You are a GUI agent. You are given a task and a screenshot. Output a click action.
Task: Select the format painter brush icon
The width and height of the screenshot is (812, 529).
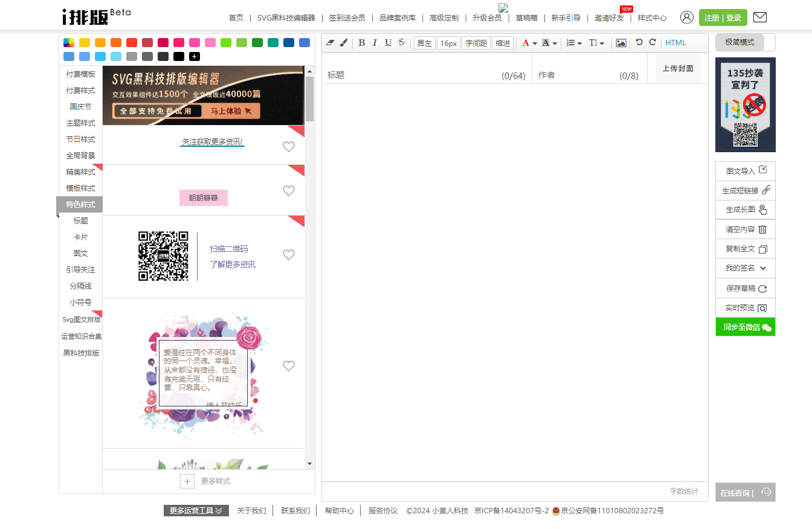(x=343, y=43)
